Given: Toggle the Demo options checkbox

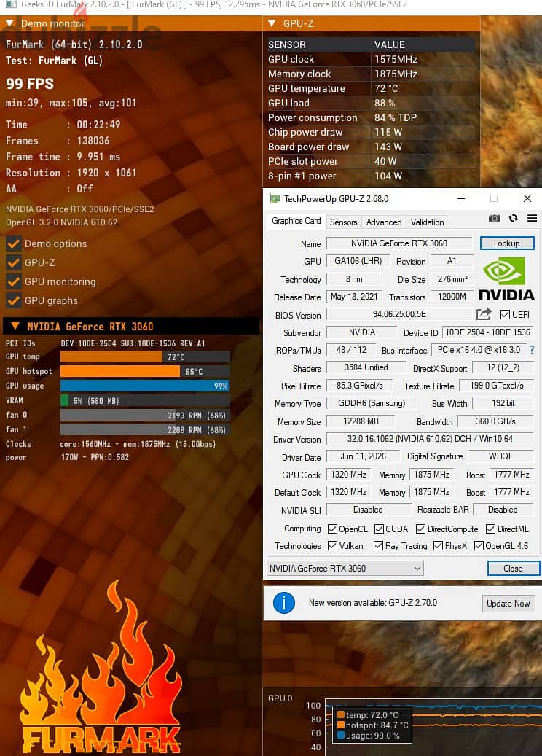Looking at the screenshot, I should click(x=14, y=243).
